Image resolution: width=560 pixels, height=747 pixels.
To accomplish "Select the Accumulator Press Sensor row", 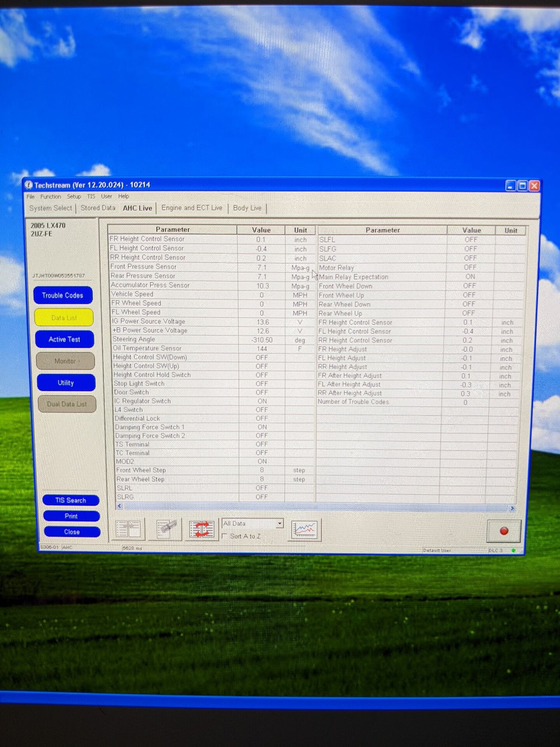I will pos(212,285).
